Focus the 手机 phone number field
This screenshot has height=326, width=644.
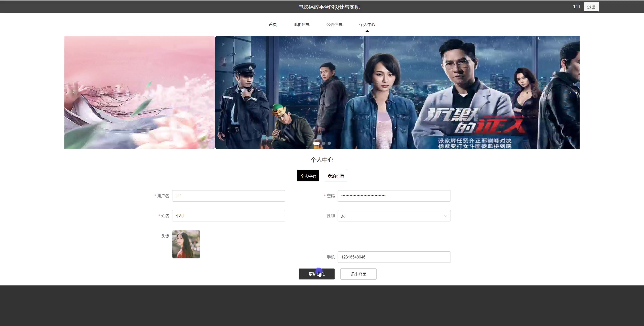coord(394,257)
